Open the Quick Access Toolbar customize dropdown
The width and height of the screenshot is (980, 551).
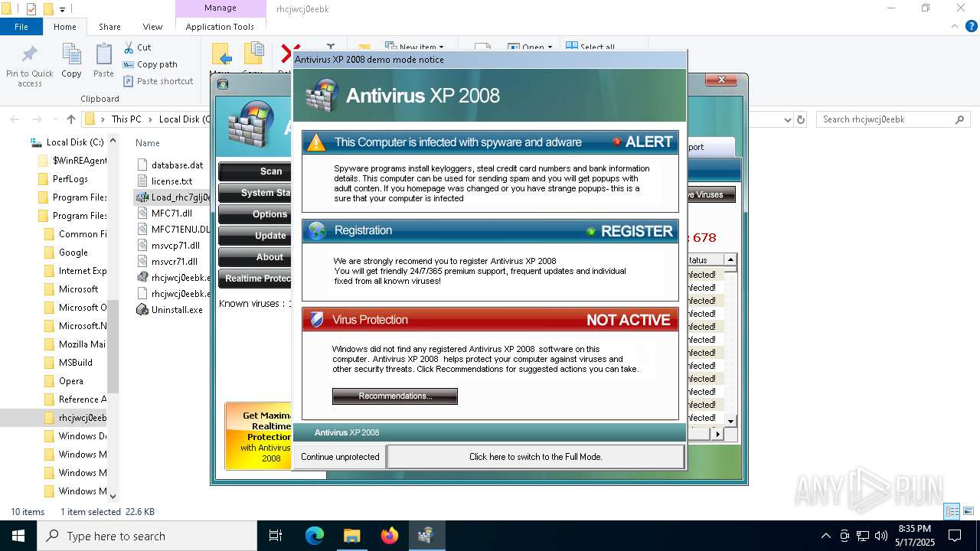pyautogui.click(x=63, y=9)
